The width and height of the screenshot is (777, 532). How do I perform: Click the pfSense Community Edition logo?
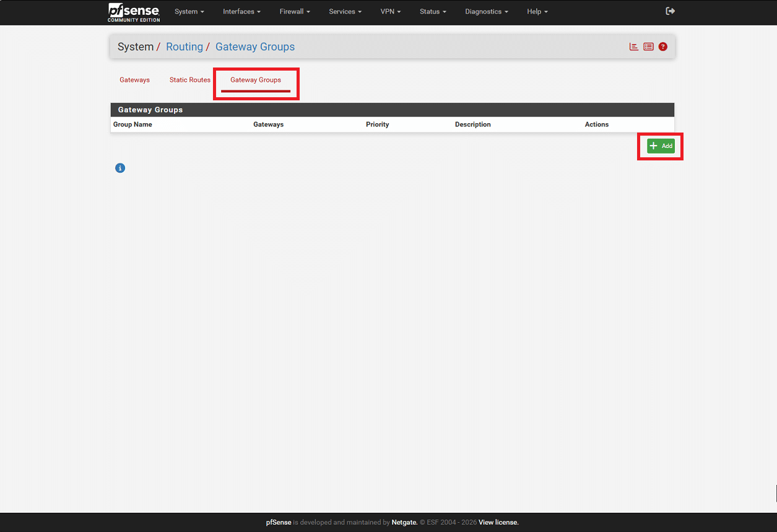pos(134,12)
